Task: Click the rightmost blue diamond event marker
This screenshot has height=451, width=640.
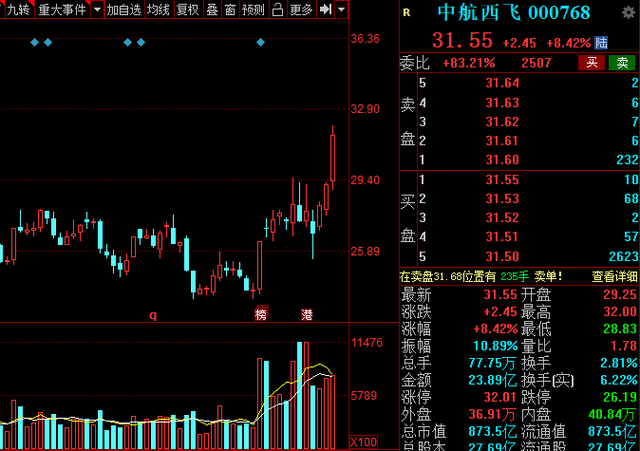Action: click(x=260, y=42)
